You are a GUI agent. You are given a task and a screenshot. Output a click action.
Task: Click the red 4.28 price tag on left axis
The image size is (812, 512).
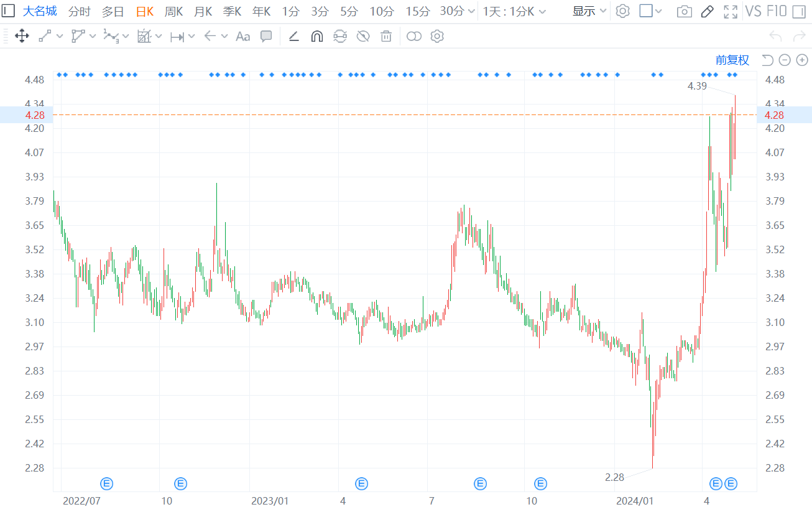point(35,115)
